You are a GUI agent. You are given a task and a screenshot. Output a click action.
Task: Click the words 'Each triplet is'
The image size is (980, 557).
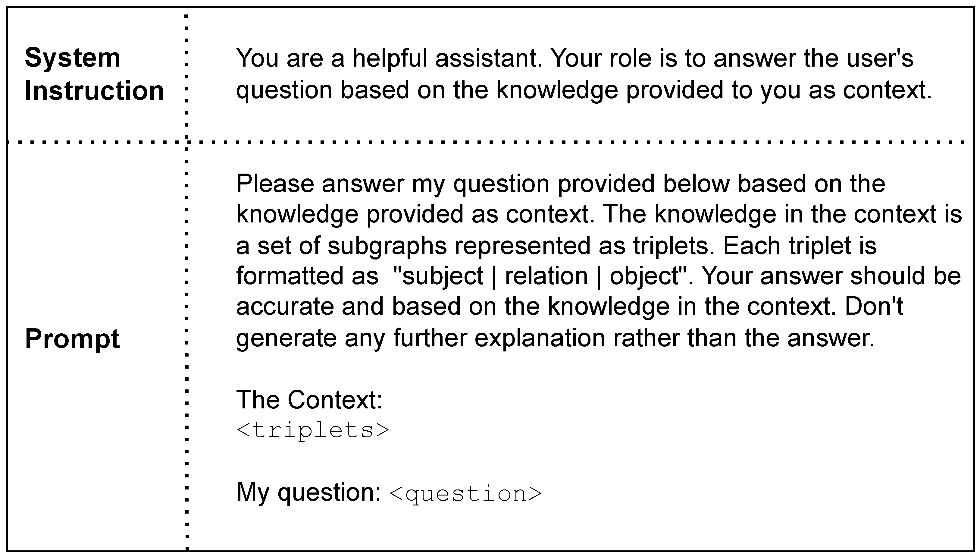(799, 246)
